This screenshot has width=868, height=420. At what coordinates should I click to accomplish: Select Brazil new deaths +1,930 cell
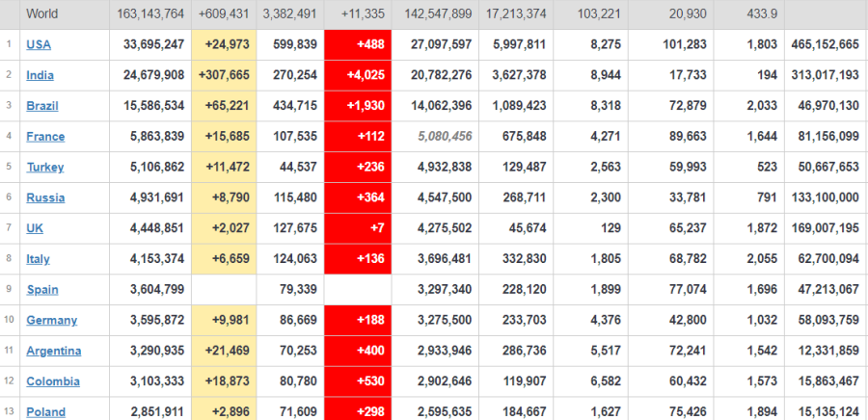pos(358,106)
